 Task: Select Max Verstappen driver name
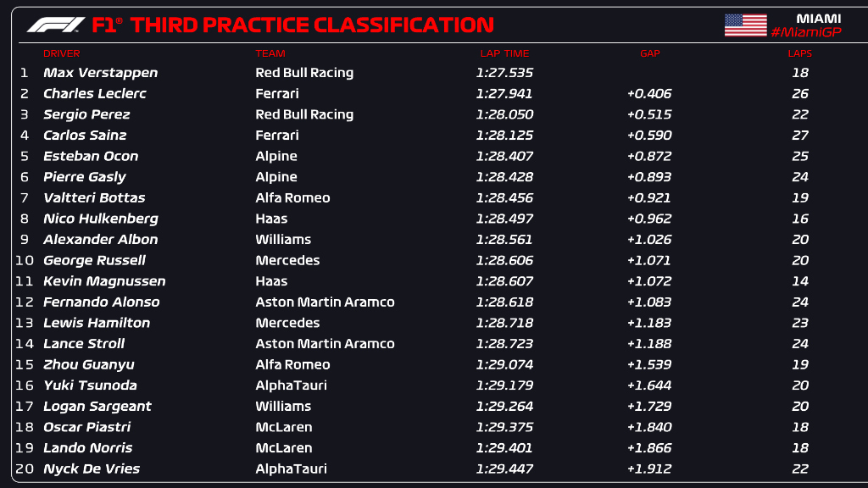pyautogui.click(x=100, y=73)
